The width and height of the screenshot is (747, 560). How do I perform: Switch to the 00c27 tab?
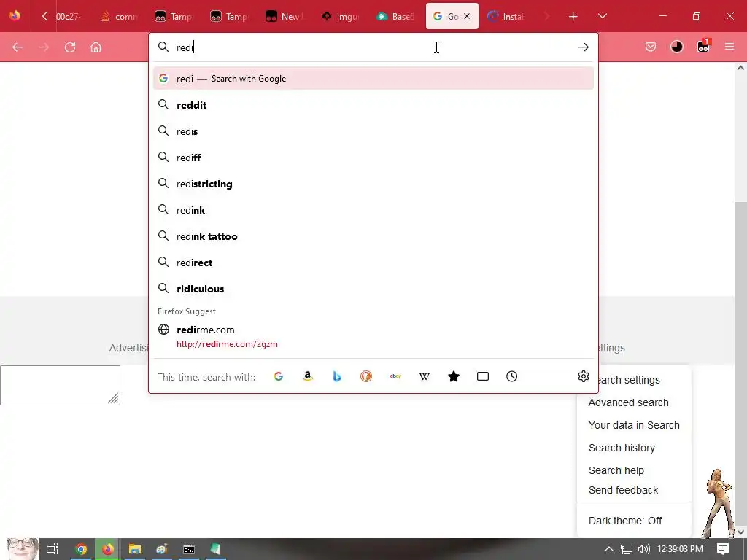[x=69, y=16]
